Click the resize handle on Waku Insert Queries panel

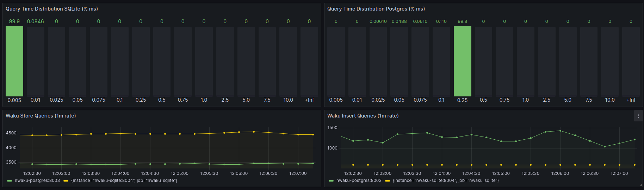point(640,185)
